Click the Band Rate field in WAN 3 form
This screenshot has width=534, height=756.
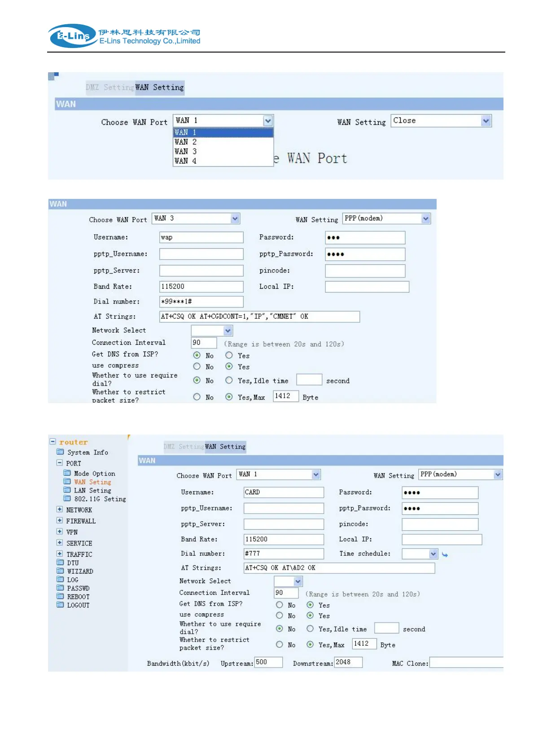pos(201,286)
